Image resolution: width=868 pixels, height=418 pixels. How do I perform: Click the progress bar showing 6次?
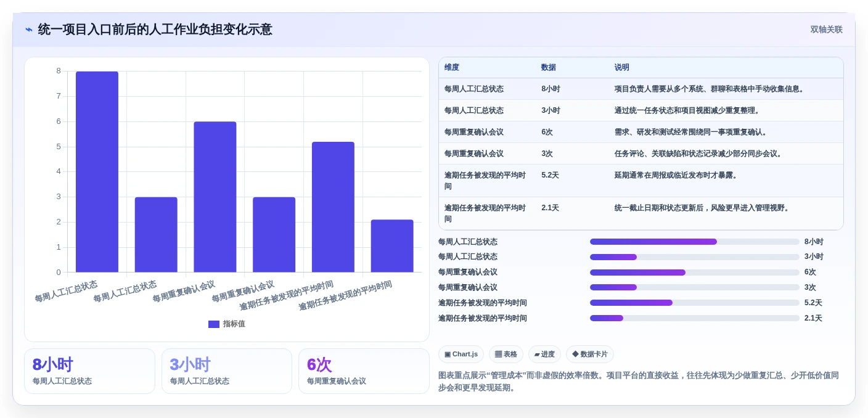coord(695,273)
